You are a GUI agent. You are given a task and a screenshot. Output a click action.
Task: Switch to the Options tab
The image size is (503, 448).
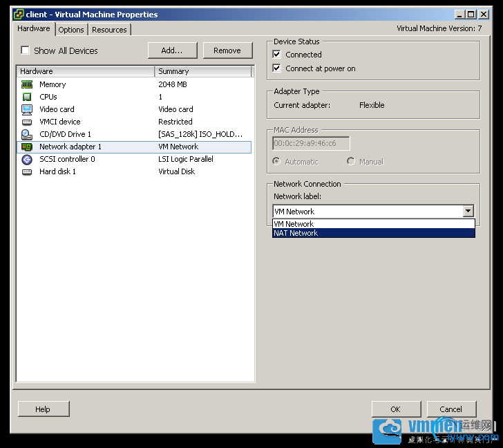point(71,30)
